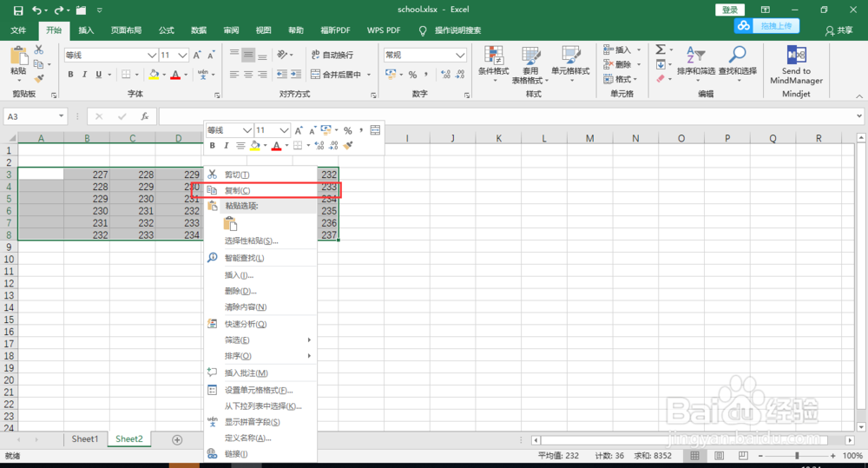Toggle Underline in the ribbon font group

click(99, 74)
